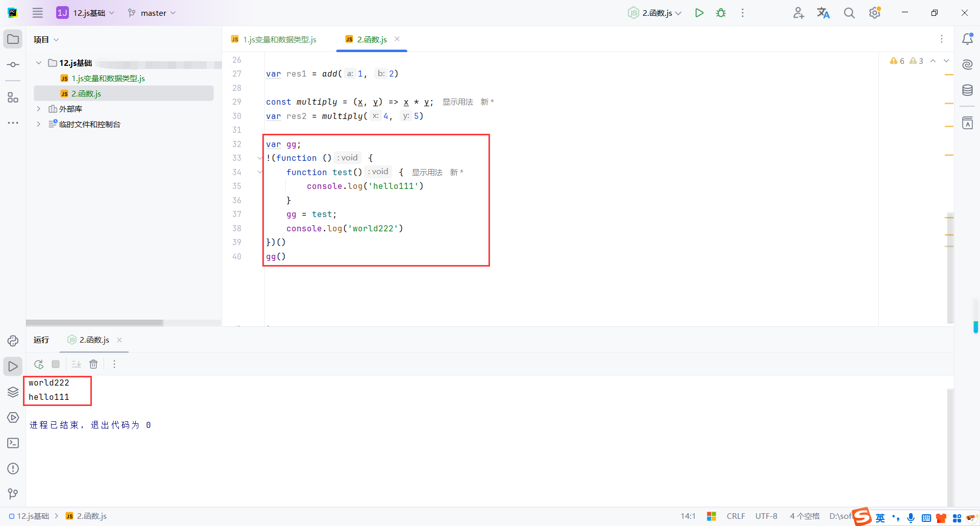Viewport: 980px width, 526px height.
Task: Open the Code With Me user icon
Action: click(799, 13)
